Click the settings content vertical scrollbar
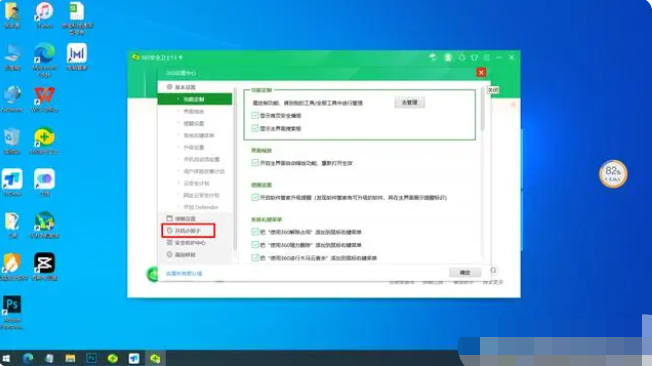This screenshot has height=366, width=652. pyautogui.click(x=482, y=108)
